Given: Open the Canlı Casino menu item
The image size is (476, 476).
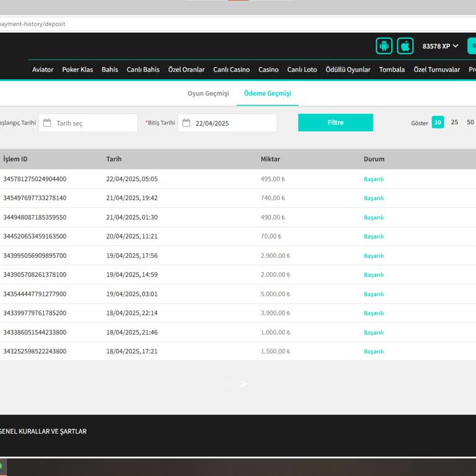Looking at the screenshot, I should (x=231, y=69).
